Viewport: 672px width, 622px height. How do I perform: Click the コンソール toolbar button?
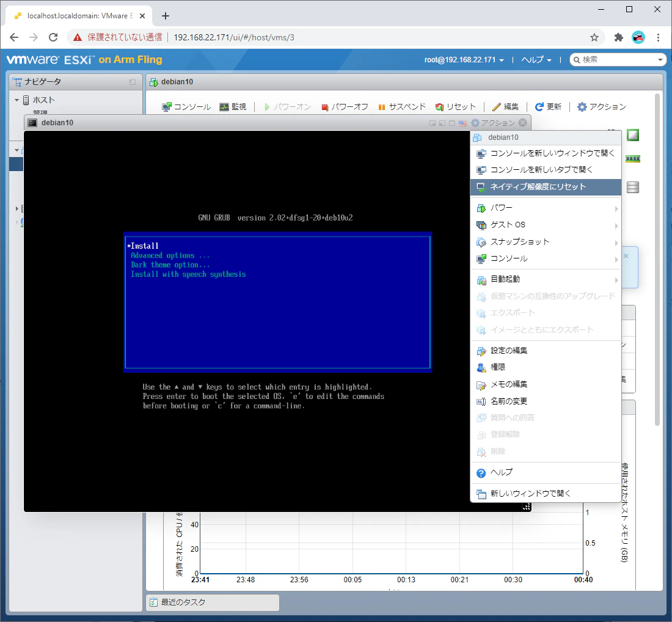click(x=186, y=107)
